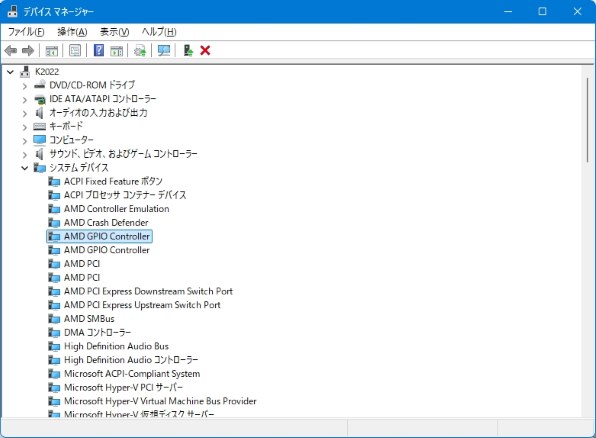Click the システム デバイス folder icon
The image size is (596, 438).
(x=40, y=168)
